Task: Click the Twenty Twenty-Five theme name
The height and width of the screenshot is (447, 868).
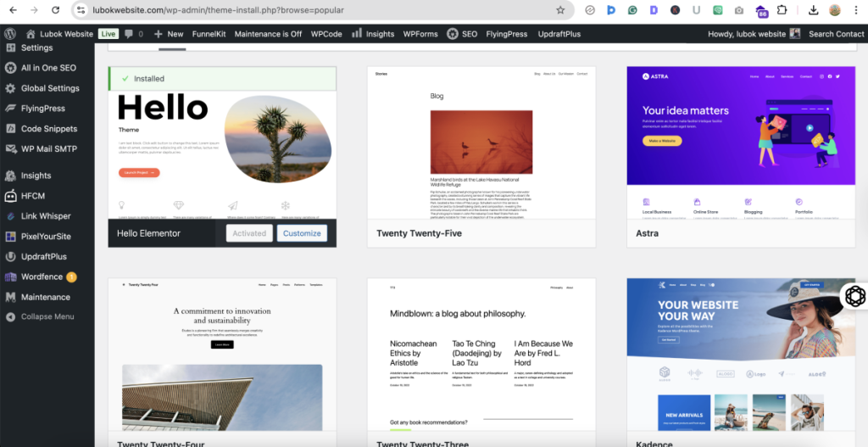Action: (x=419, y=233)
